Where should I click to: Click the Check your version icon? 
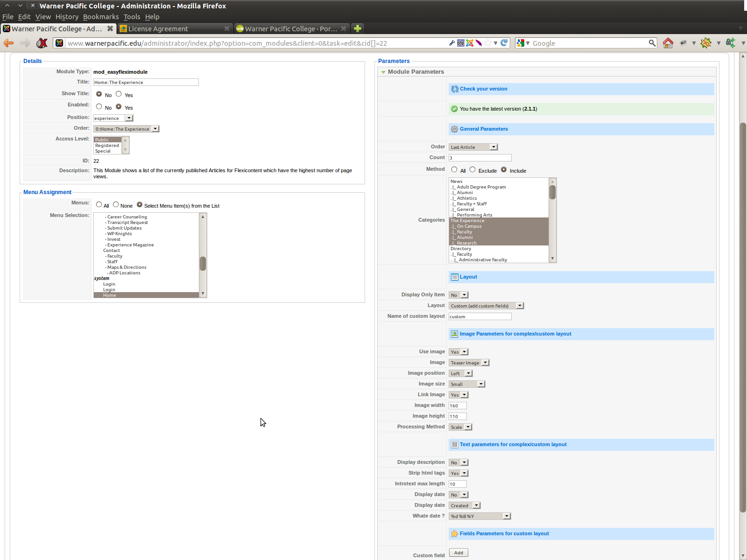tap(455, 89)
